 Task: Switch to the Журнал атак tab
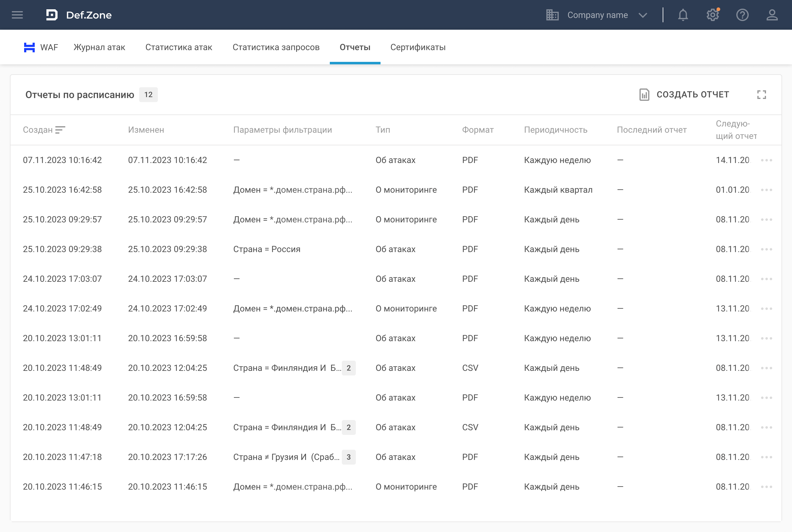pyautogui.click(x=99, y=48)
